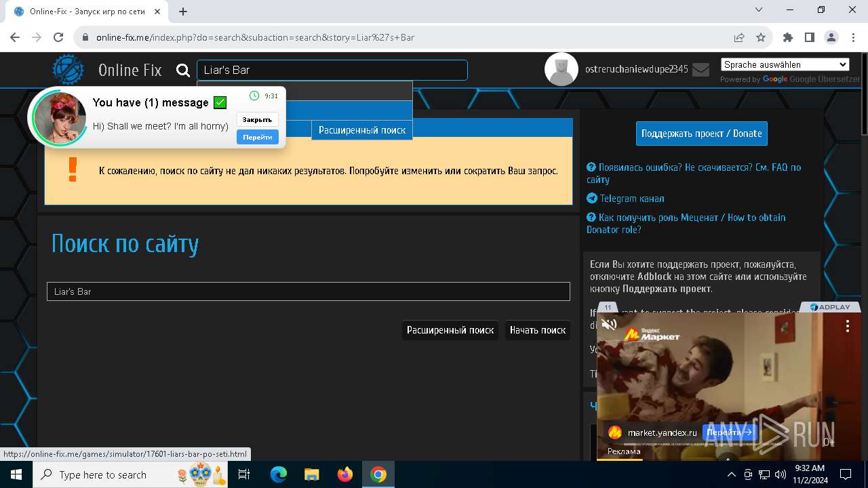Go back in the browser

pyautogui.click(x=15, y=37)
